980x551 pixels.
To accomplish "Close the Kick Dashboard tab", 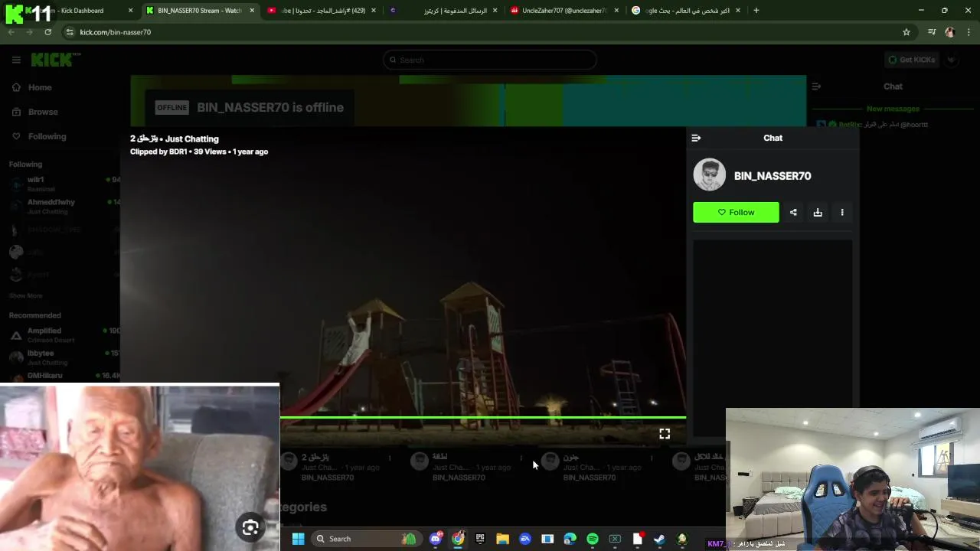I will [x=130, y=11].
